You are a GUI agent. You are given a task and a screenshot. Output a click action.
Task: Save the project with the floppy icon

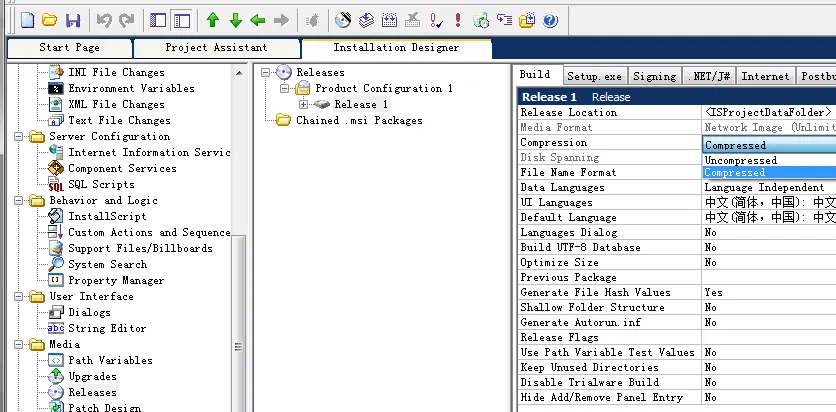click(x=73, y=21)
